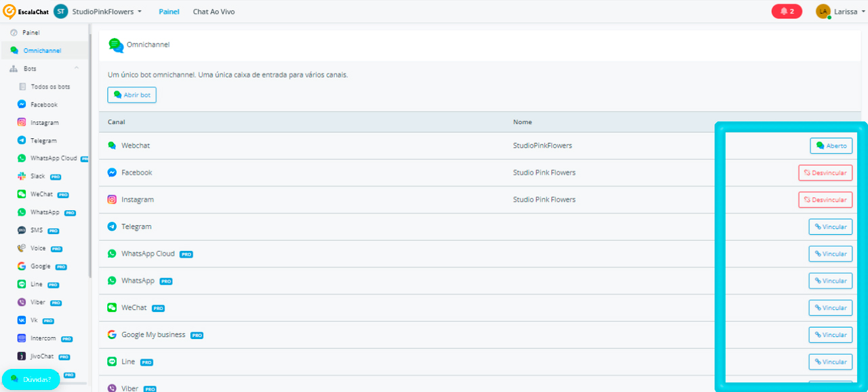This screenshot has width=868, height=392.
Task: Go to the Painel top tab
Action: tap(169, 12)
